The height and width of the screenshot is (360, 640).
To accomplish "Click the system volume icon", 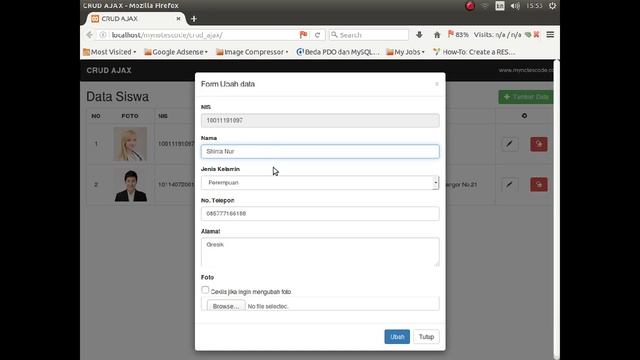I will point(515,6).
